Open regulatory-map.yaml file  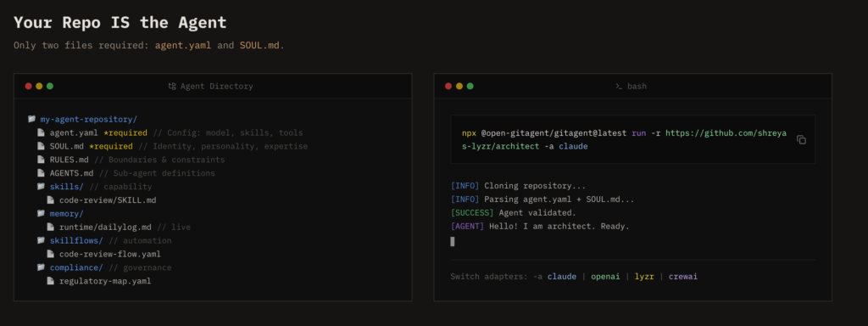[x=105, y=281]
